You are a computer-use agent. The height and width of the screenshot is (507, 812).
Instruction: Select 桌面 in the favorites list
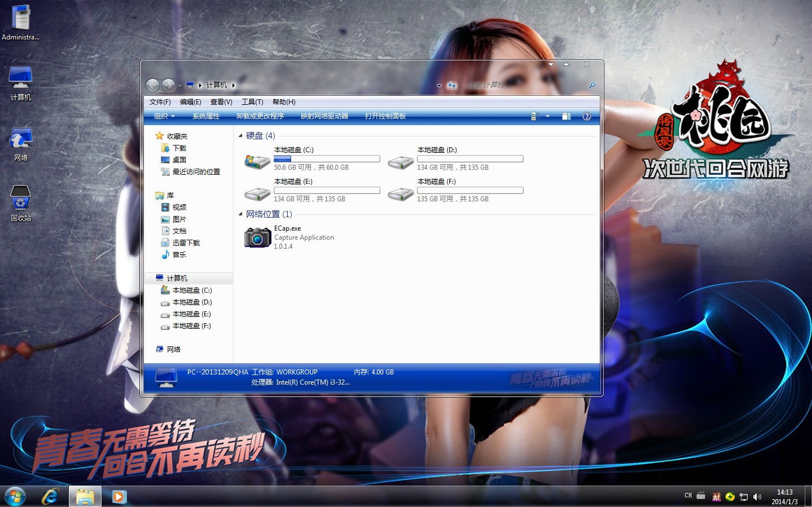[x=173, y=160]
